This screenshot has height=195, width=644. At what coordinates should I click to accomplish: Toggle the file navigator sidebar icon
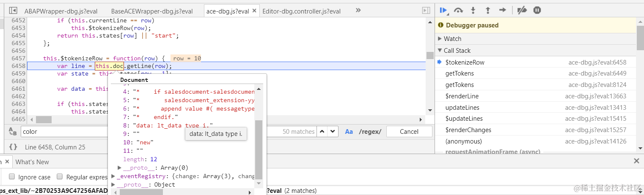tap(13, 10)
